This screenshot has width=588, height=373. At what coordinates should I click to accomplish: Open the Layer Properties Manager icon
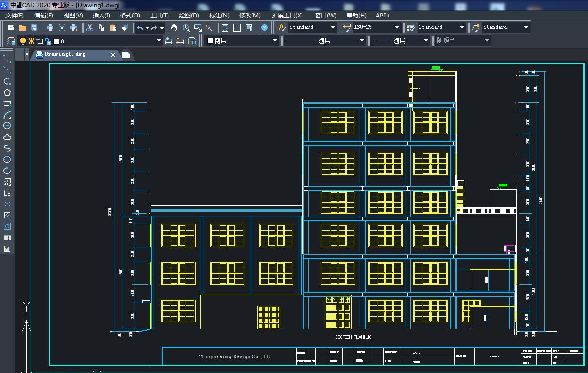(11, 41)
